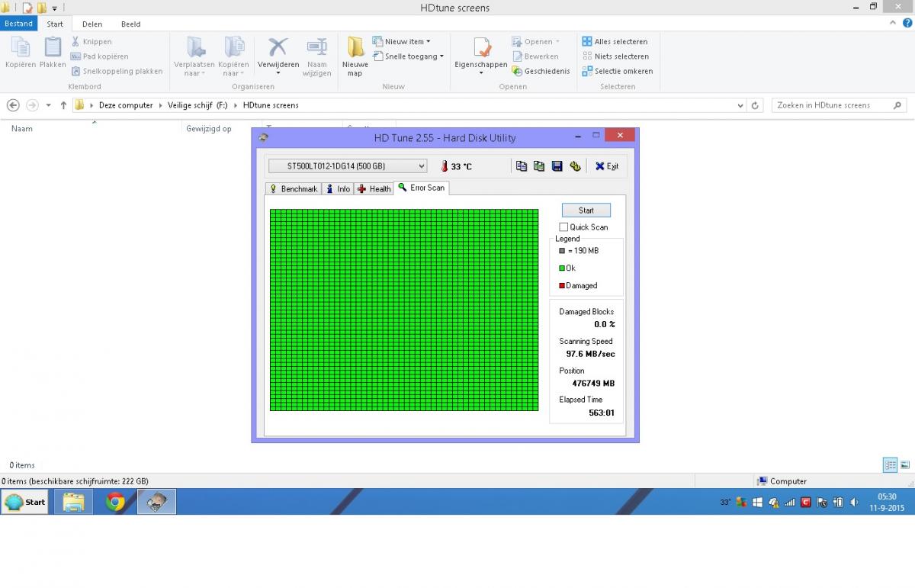
Task: Click Pad kopiëren in the ribbon
Action: point(99,56)
